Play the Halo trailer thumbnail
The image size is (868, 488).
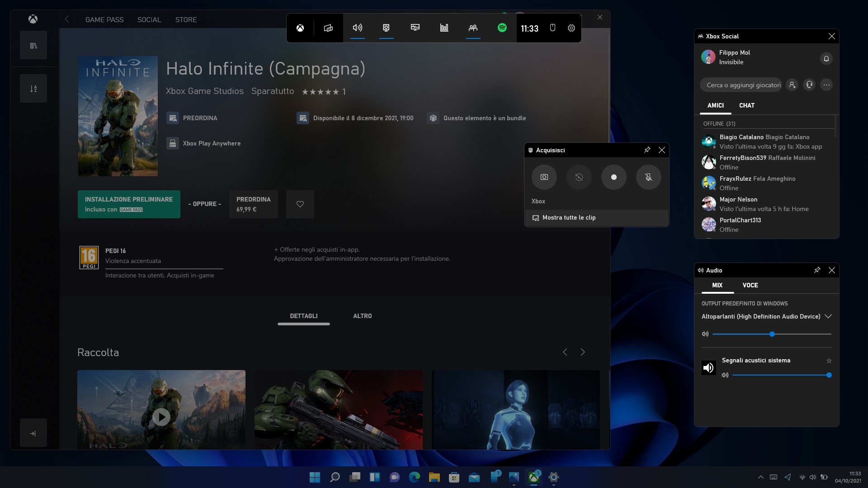tap(161, 410)
